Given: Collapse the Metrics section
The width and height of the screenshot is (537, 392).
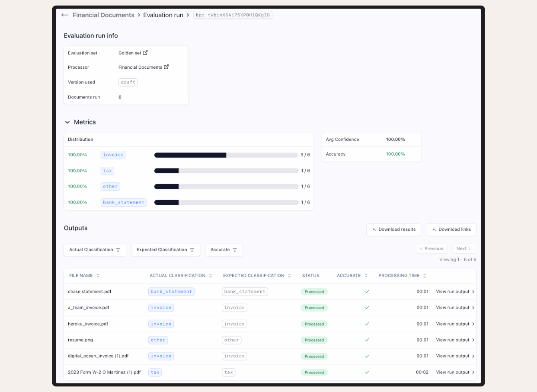Looking at the screenshot, I should pos(67,122).
